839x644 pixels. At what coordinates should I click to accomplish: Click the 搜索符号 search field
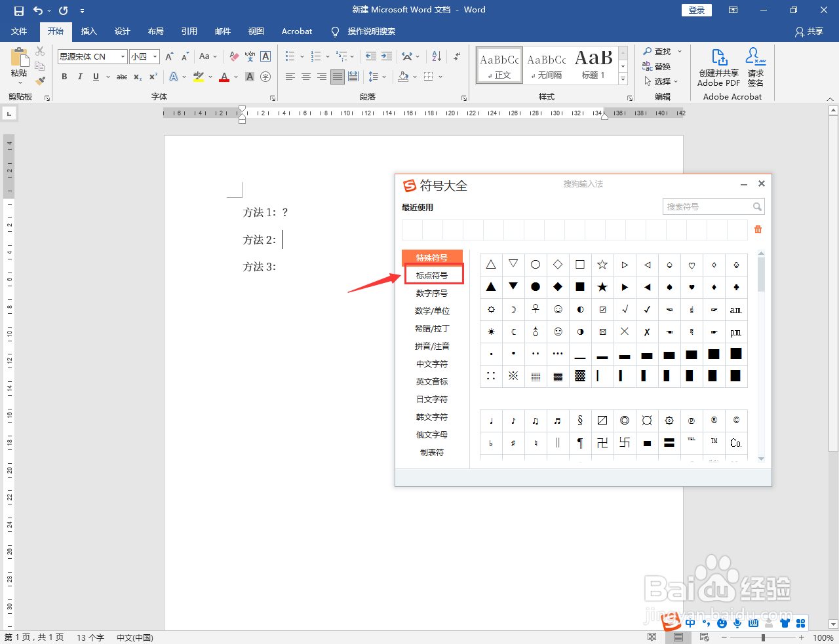pyautogui.click(x=713, y=206)
